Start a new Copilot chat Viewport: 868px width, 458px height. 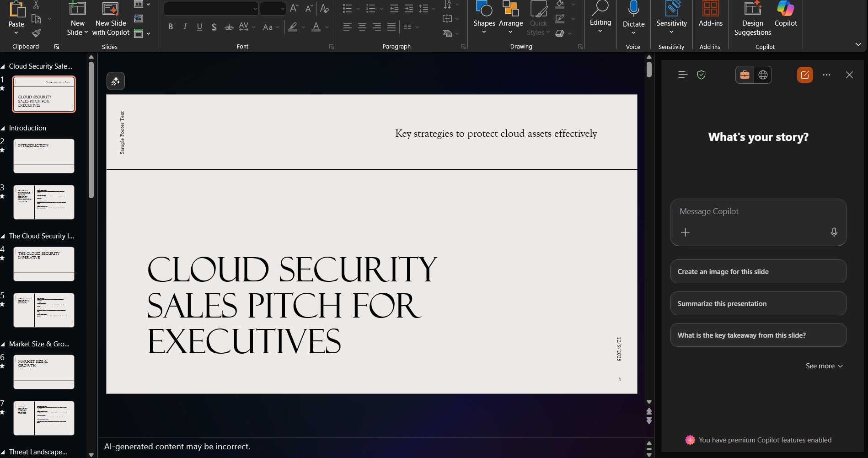(805, 75)
